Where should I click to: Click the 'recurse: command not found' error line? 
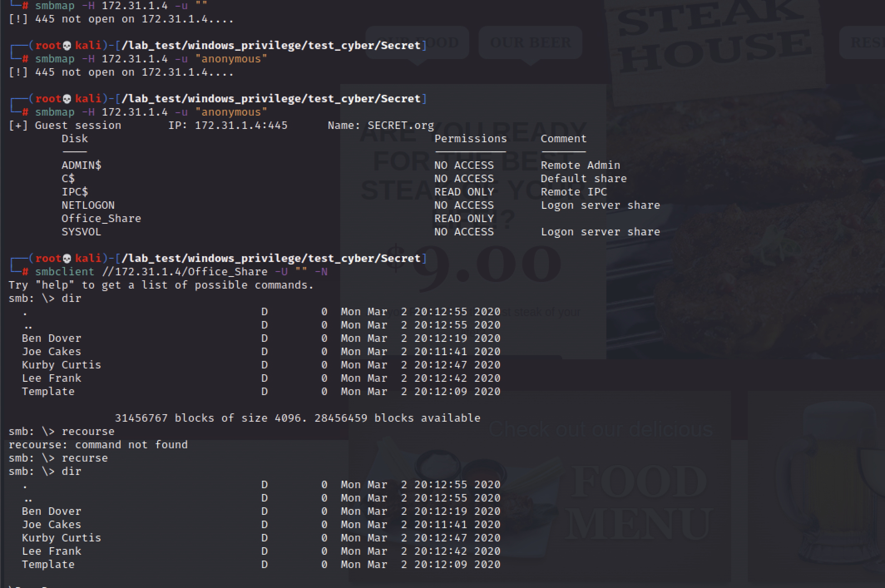pyautogui.click(x=98, y=445)
